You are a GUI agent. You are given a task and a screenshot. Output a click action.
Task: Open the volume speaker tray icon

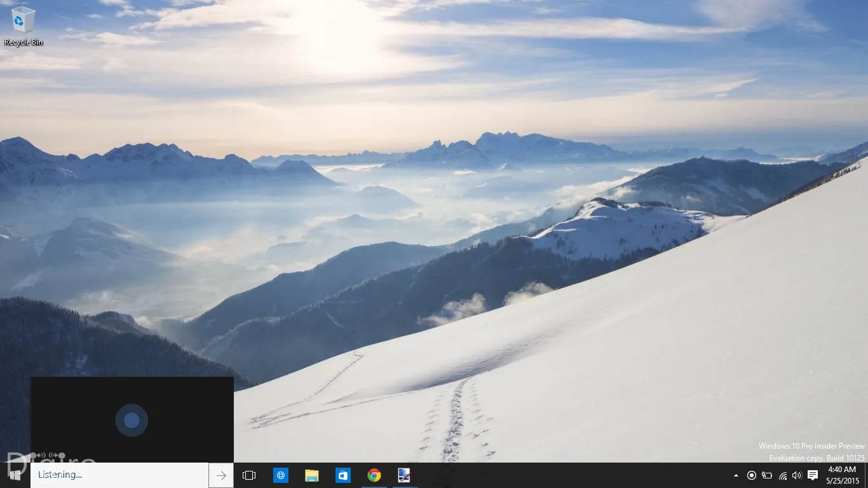click(x=797, y=475)
